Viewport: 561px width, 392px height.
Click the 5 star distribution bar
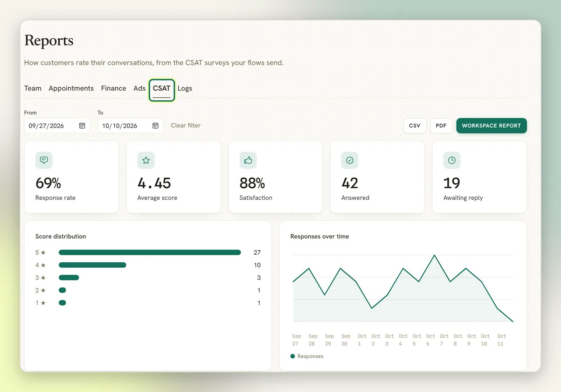click(150, 253)
